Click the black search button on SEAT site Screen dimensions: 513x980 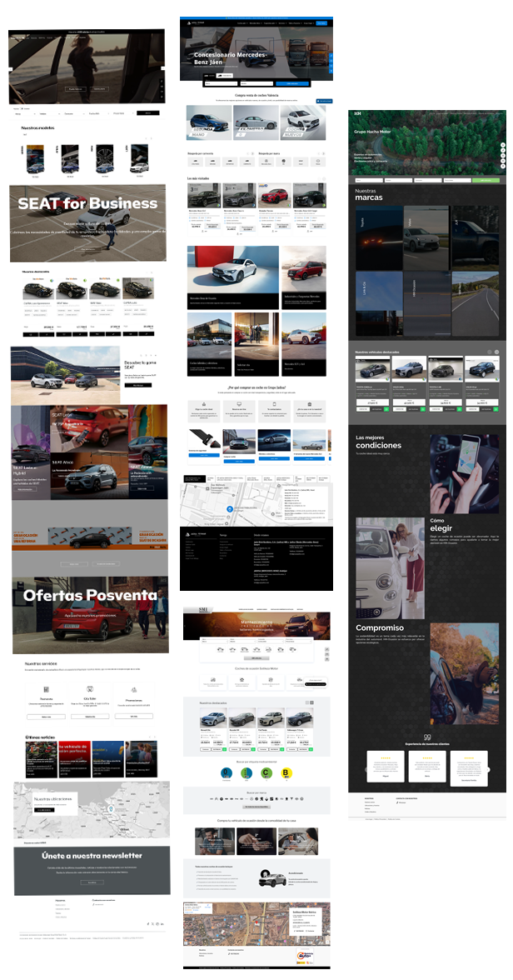[x=148, y=113]
